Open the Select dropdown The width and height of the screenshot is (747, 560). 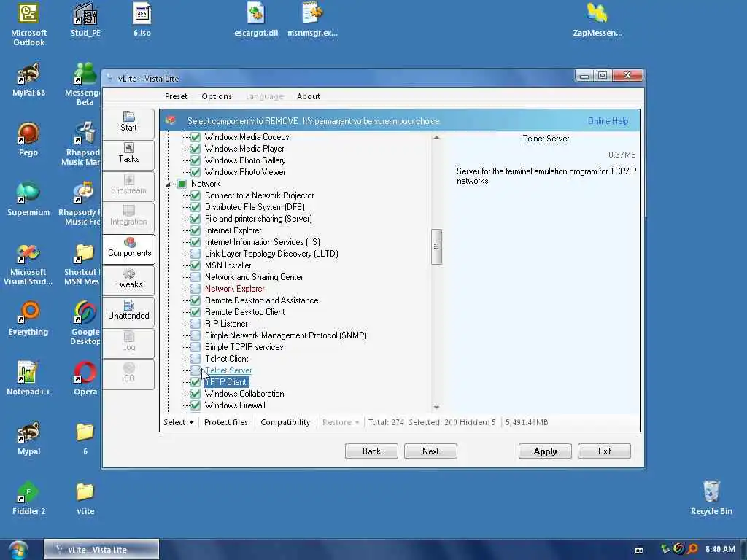[x=178, y=422]
